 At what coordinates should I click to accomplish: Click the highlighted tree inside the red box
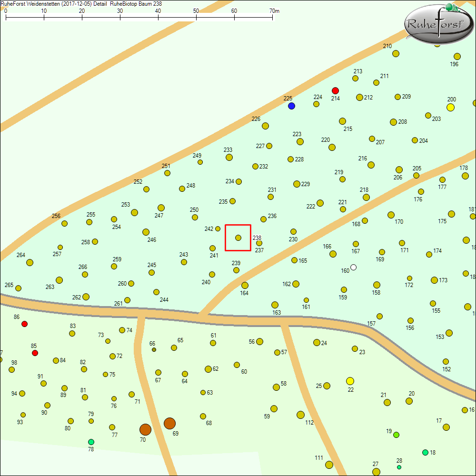click(x=238, y=238)
